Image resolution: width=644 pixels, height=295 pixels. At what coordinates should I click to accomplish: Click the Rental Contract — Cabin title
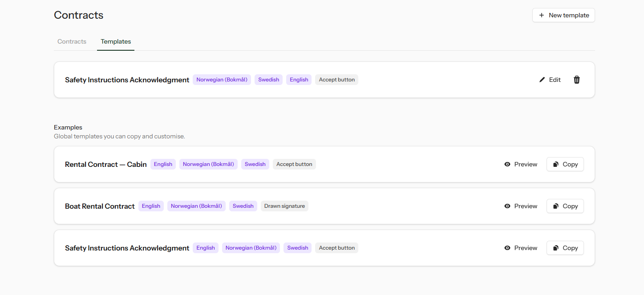(x=106, y=164)
